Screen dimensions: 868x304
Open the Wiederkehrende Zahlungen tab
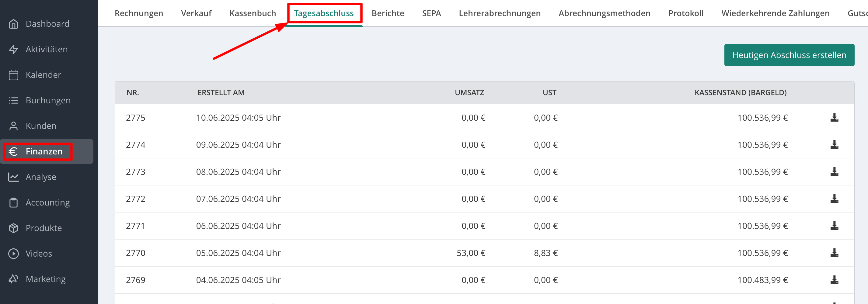point(775,13)
